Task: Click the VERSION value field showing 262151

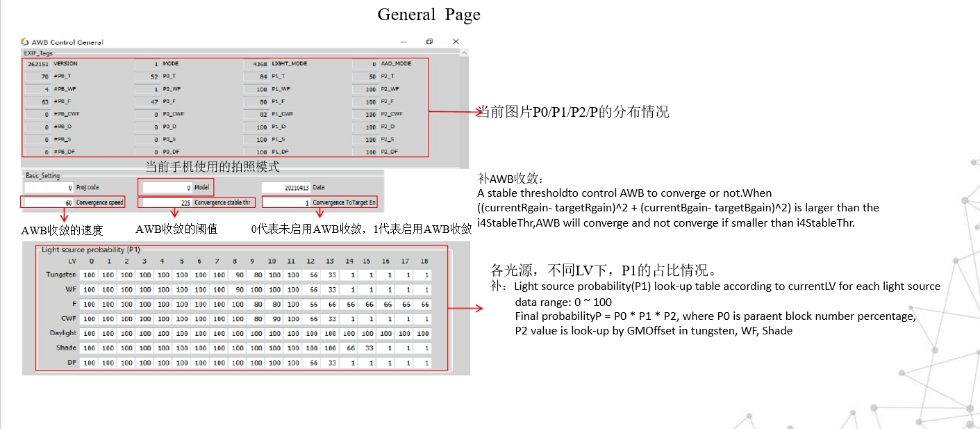Action: [x=37, y=63]
